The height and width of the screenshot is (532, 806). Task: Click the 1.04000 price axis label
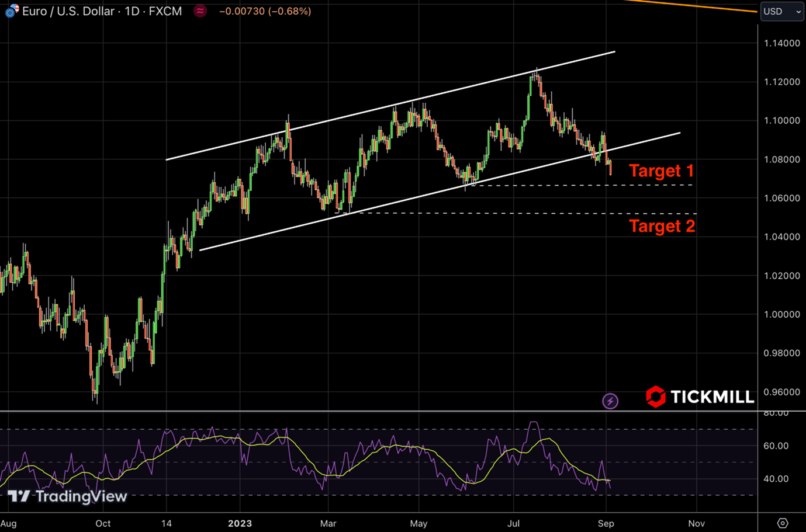click(x=782, y=237)
